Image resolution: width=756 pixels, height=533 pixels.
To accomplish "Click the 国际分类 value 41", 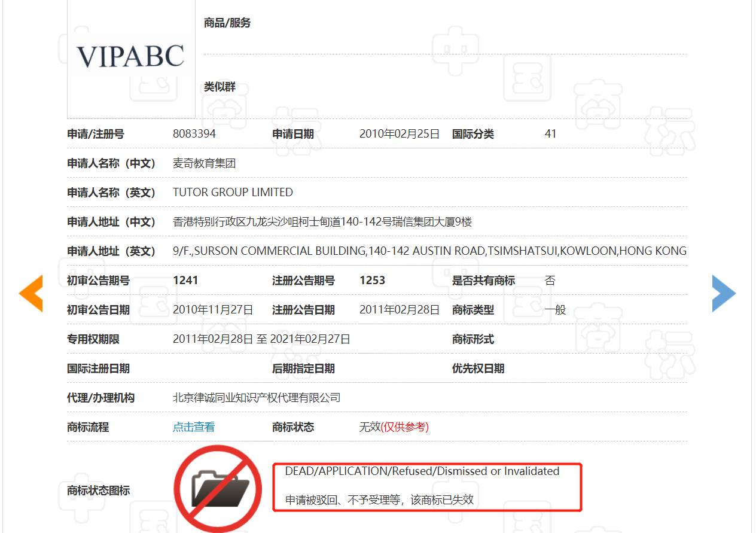I will (550, 134).
